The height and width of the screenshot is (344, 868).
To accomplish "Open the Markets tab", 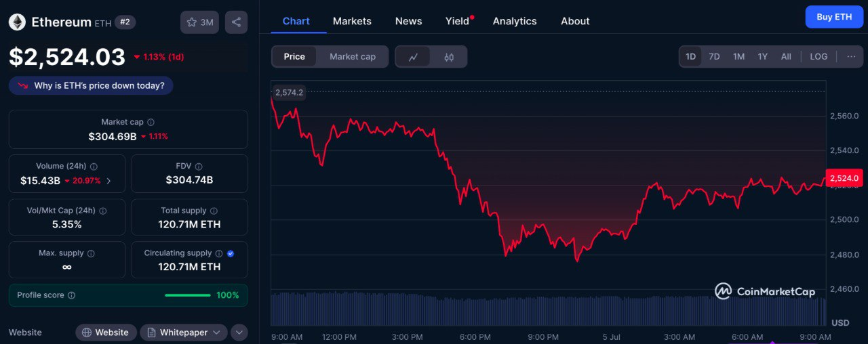I will point(352,21).
